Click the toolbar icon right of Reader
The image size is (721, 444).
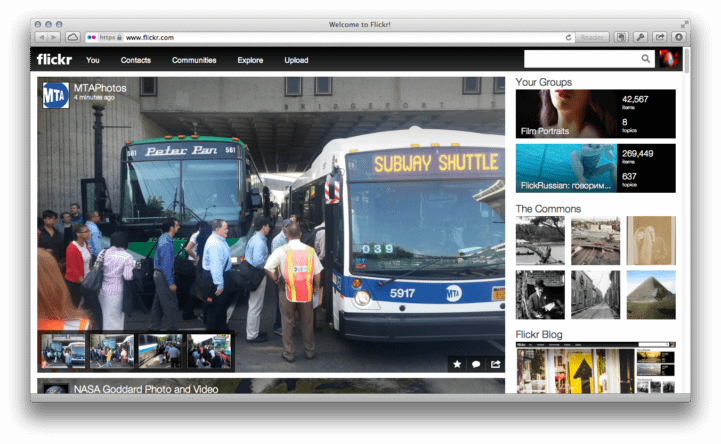[621, 37]
